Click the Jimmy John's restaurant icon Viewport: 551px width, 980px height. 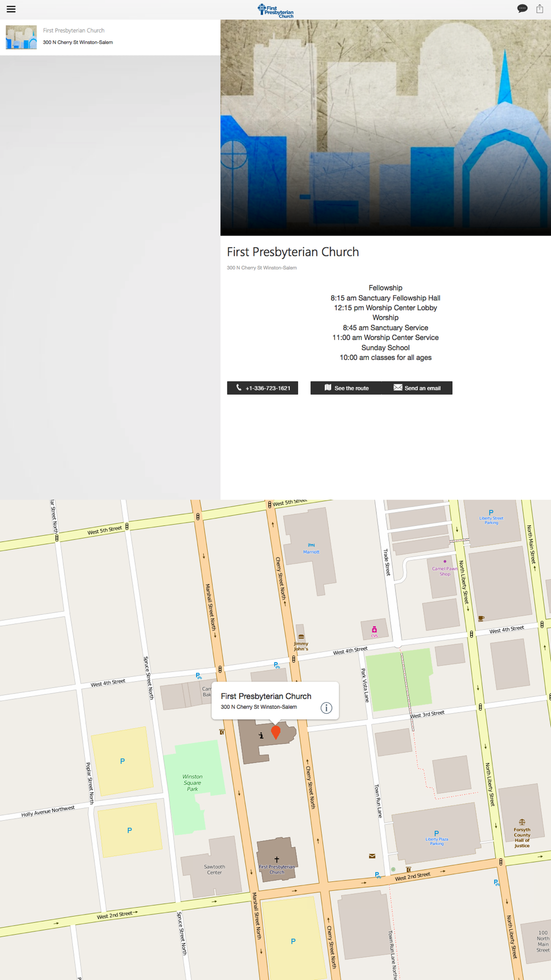point(301,637)
